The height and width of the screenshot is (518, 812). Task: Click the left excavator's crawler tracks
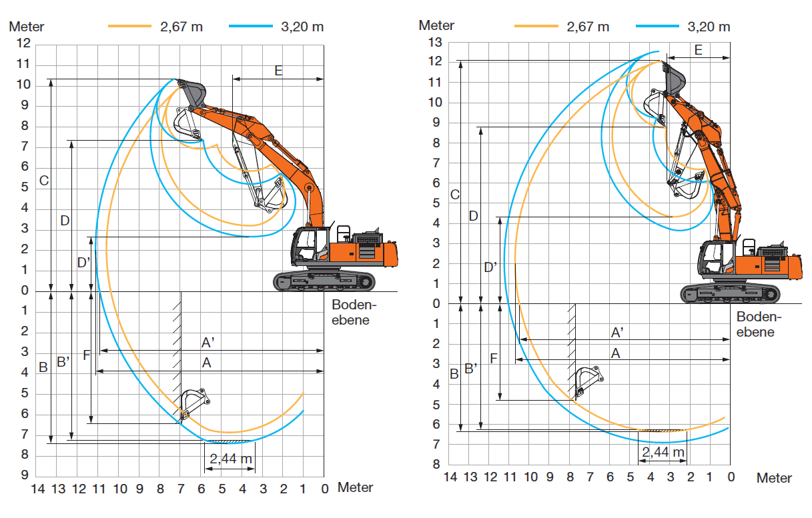[324, 281]
